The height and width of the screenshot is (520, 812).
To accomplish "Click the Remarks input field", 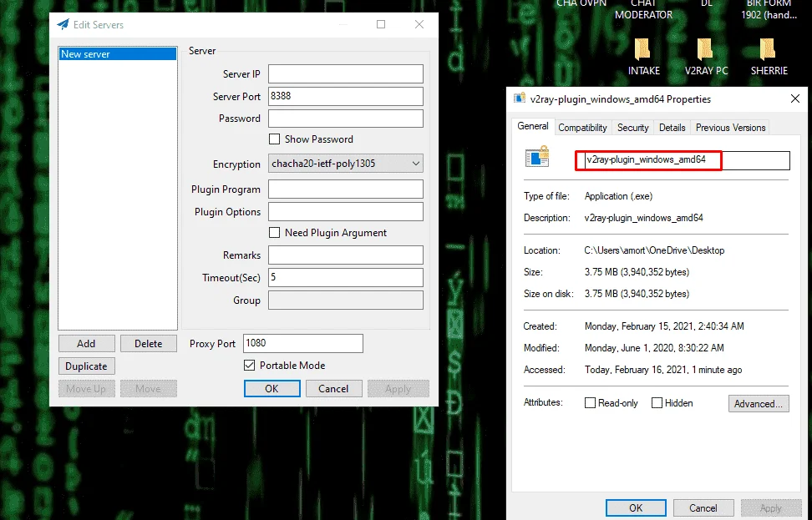I will pos(345,255).
